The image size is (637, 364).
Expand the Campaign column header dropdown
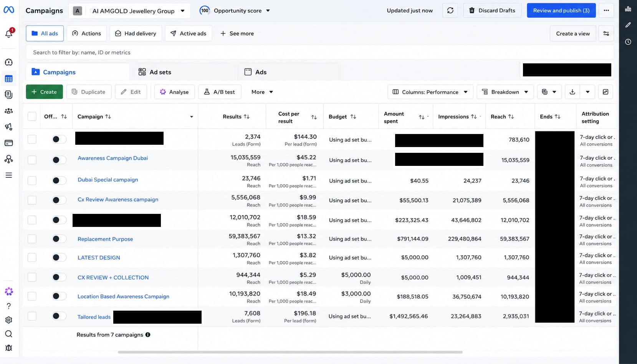[192, 117]
